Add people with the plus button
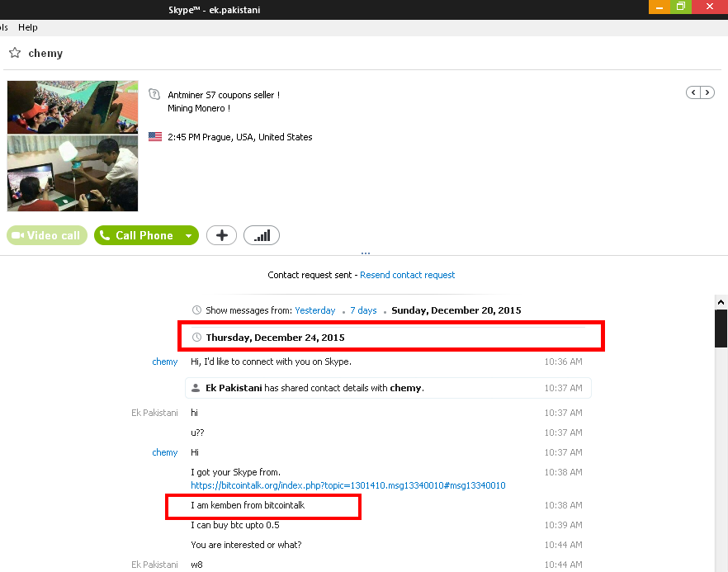The width and height of the screenshot is (728, 572). (x=221, y=235)
